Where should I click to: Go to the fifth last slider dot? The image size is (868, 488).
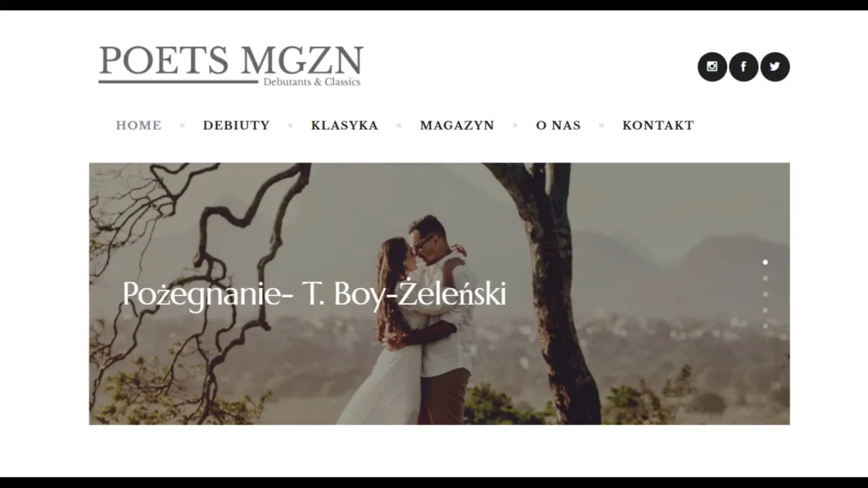click(x=765, y=326)
